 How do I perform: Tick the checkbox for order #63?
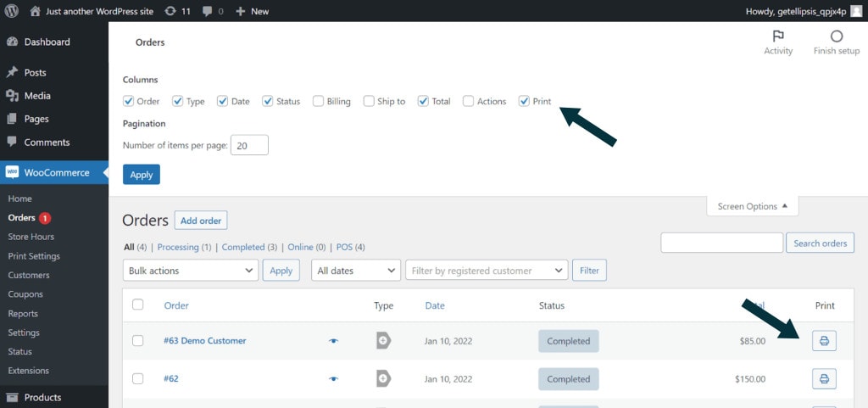coord(138,341)
